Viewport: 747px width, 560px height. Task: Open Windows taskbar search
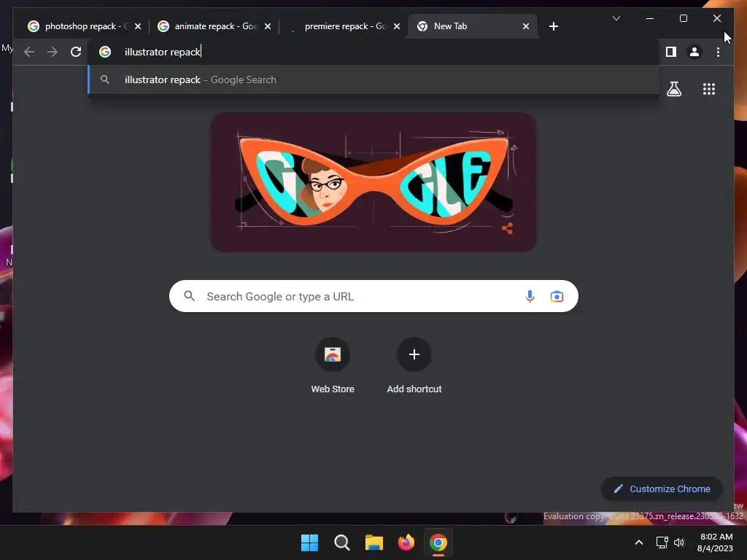pyautogui.click(x=342, y=542)
